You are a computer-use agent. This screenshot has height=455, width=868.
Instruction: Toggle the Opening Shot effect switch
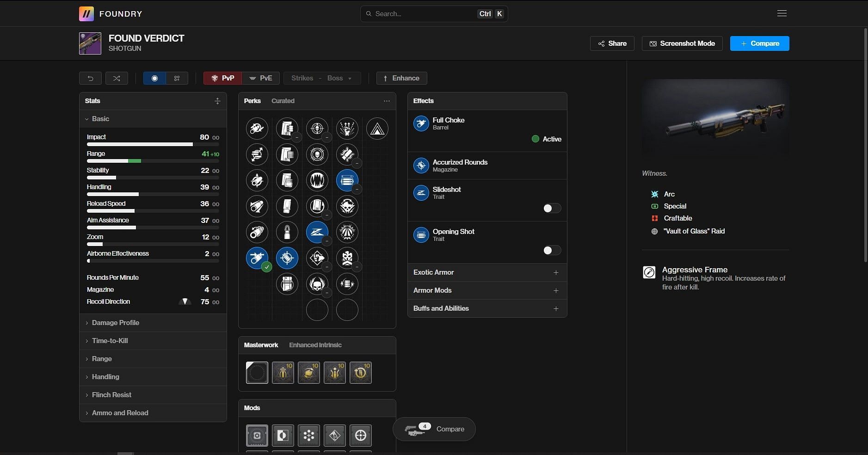coord(552,250)
